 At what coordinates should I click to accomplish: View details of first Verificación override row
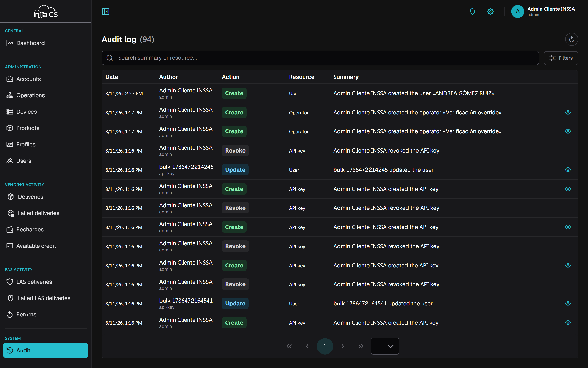point(568,112)
